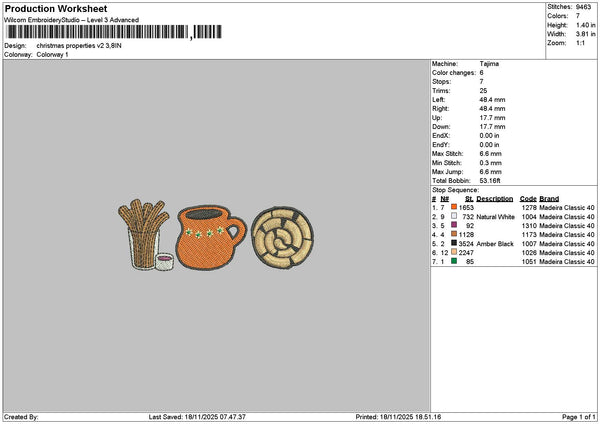Click the Zoom value '1:1'
Viewport: 600px width, 424px height.
tap(580, 43)
